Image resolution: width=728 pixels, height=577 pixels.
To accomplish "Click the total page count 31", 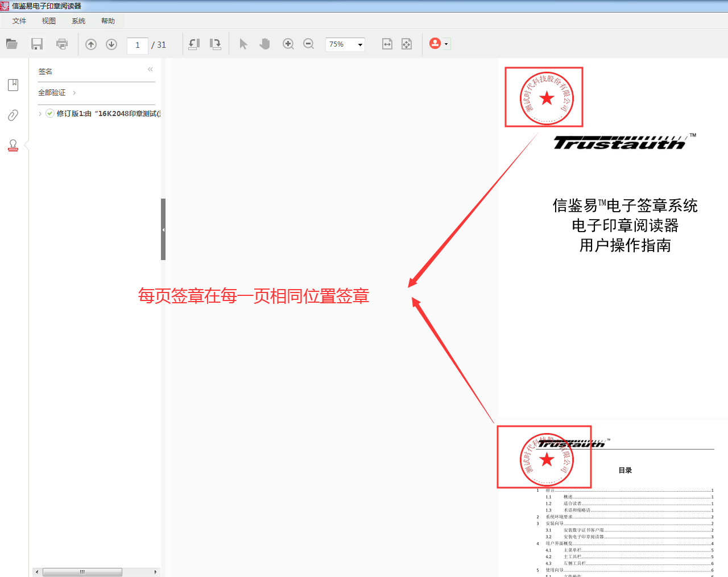I will (162, 45).
